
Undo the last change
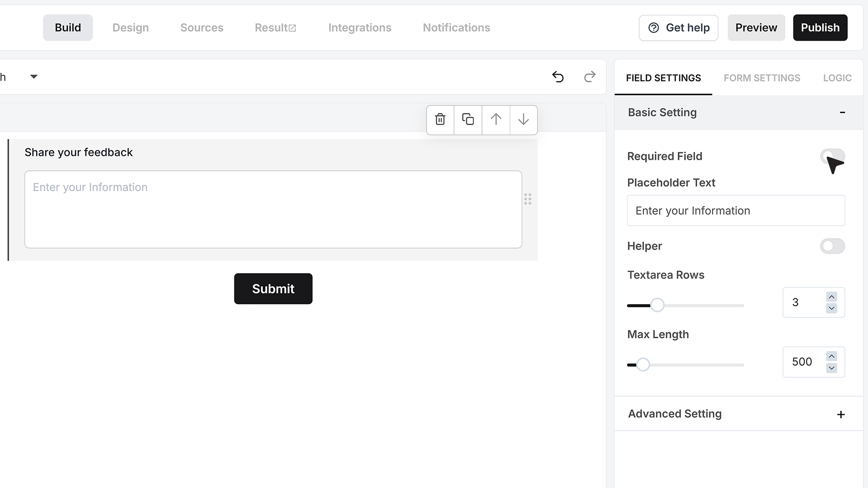click(558, 77)
